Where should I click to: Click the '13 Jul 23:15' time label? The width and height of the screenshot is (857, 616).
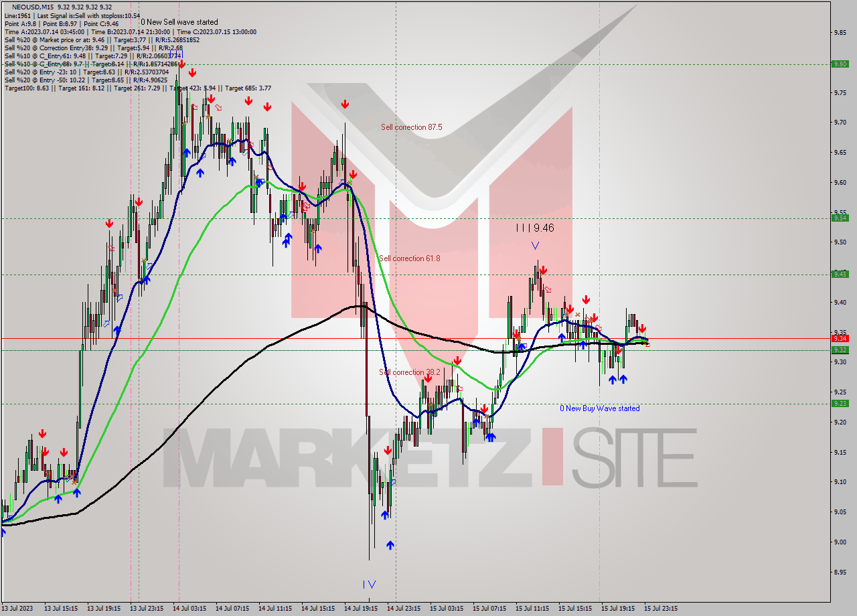(x=146, y=609)
